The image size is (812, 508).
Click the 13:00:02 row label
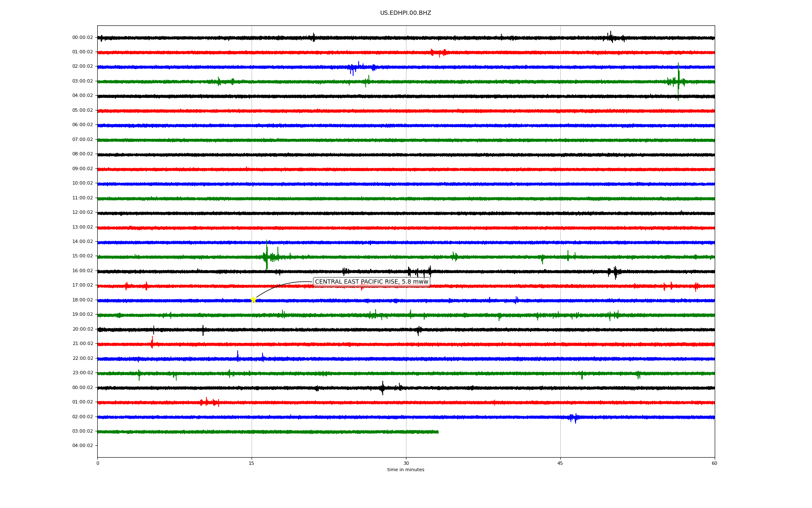[82, 227]
